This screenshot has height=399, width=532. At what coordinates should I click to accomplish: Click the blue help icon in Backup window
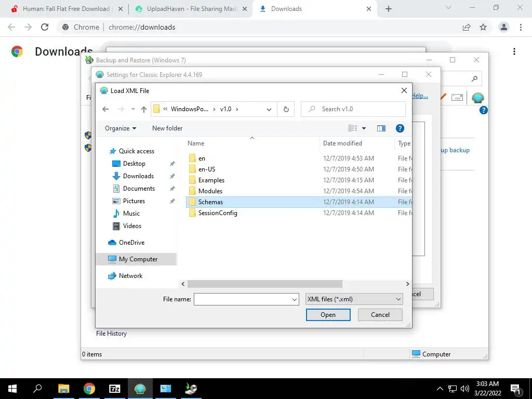(483, 110)
